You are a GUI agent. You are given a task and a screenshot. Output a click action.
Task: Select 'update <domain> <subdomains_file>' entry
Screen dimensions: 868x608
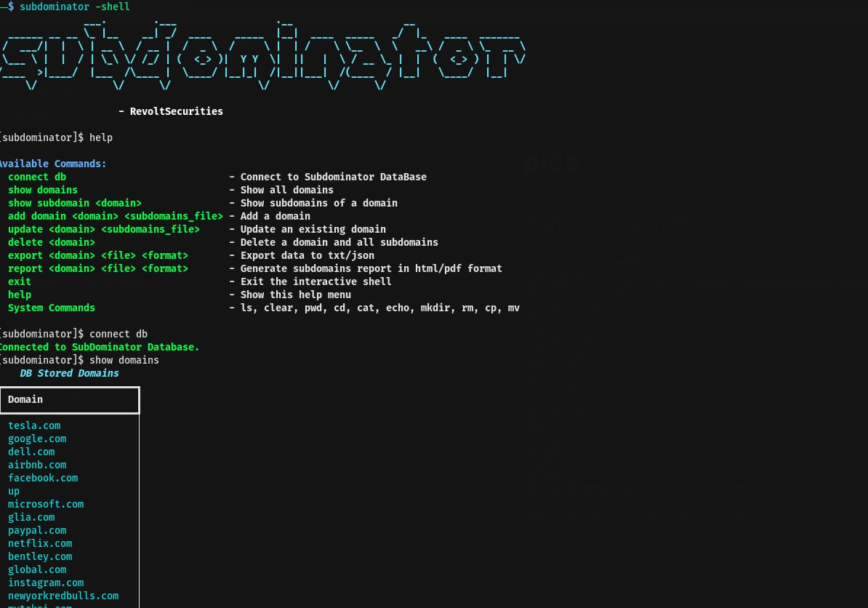click(103, 229)
